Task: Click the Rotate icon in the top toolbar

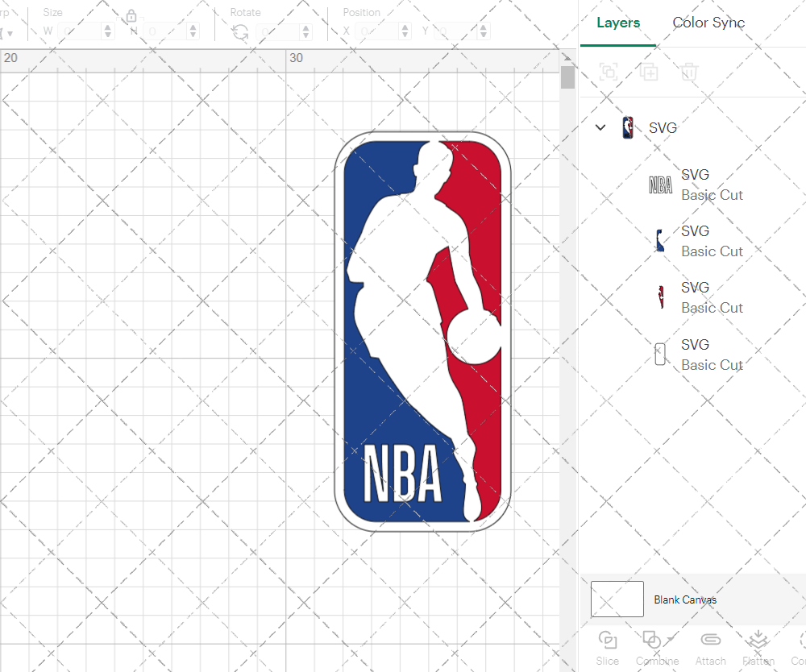Action: click(x=239, y=31)
